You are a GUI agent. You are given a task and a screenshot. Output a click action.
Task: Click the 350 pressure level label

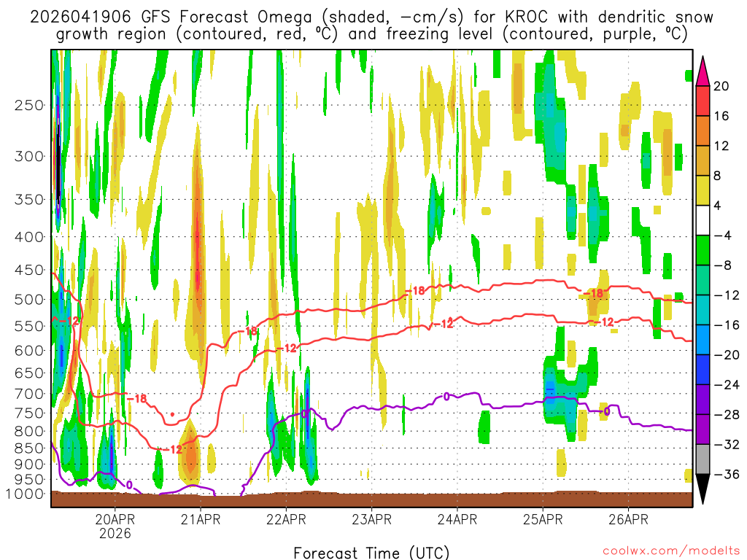29,200
